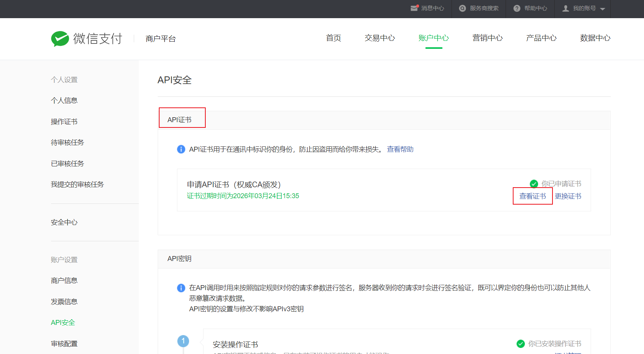This screenshot has height=354, width=644.
Task: Click the 查看证书 link
Action: pyautogui.click(x=532, y=196)
